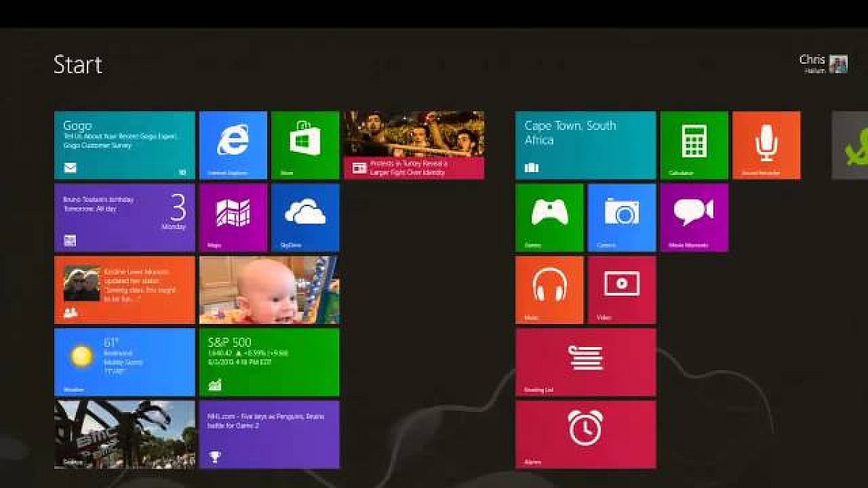Screen dimensions: 868x488
Task: Launch the Calculator tile
Action: click(x=694, y=145)
